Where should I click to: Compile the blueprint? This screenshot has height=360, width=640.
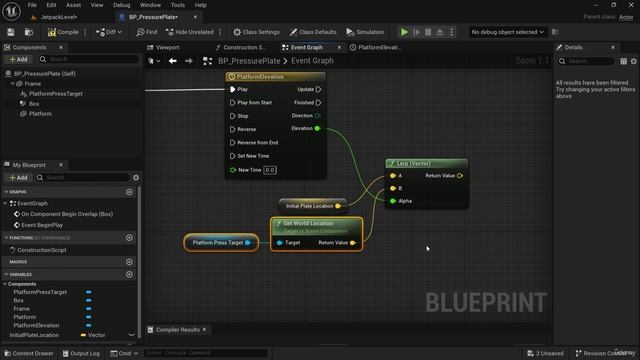tap(63, 32)
